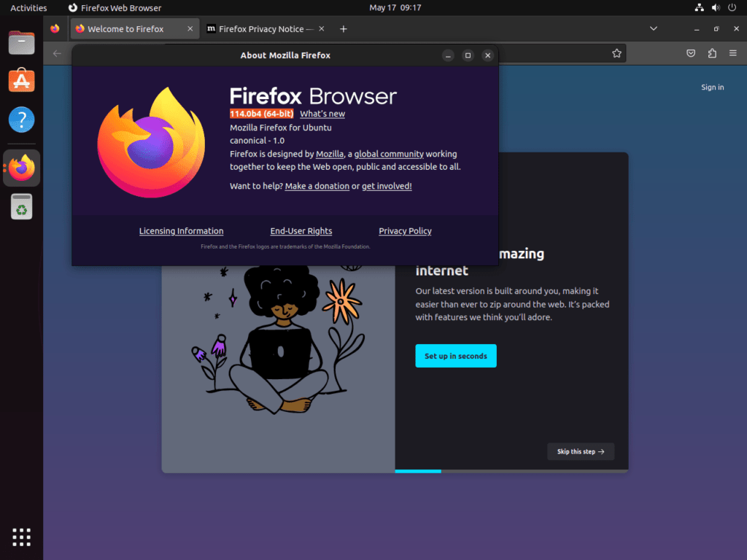Click the back navigation arrow
Screen dimensions: 747x560
(x=57, y=53)
